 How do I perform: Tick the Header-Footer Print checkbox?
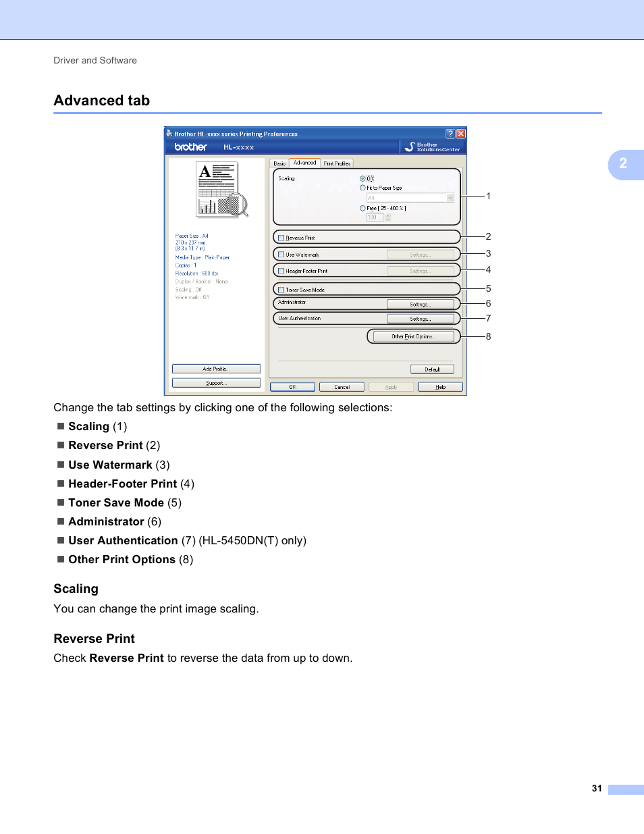click(281, 271)
